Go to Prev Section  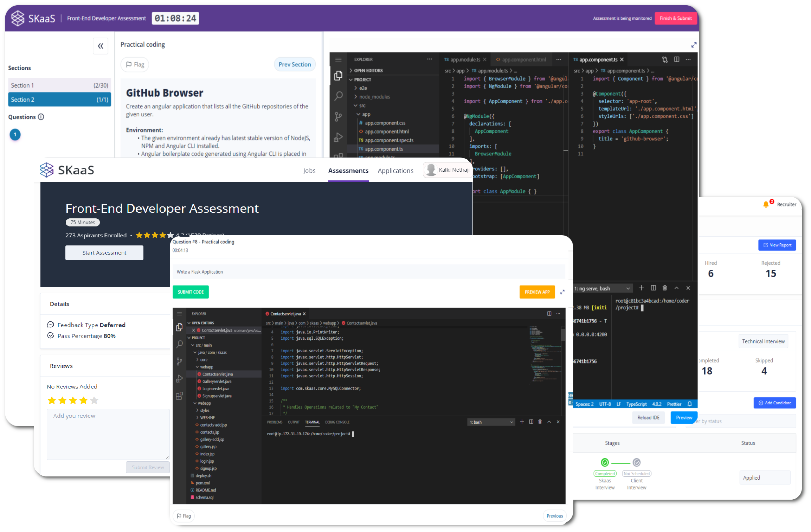295,64
